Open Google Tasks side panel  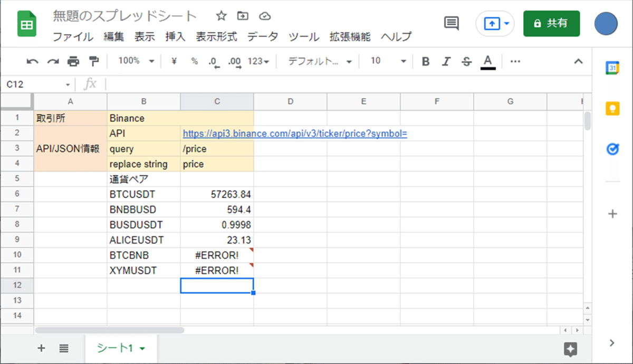click(x=612, y=150)
